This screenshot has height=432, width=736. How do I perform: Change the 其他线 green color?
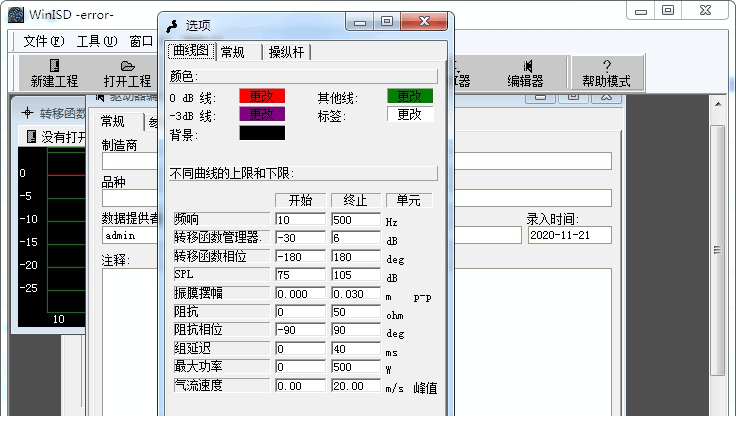[410, 96]
